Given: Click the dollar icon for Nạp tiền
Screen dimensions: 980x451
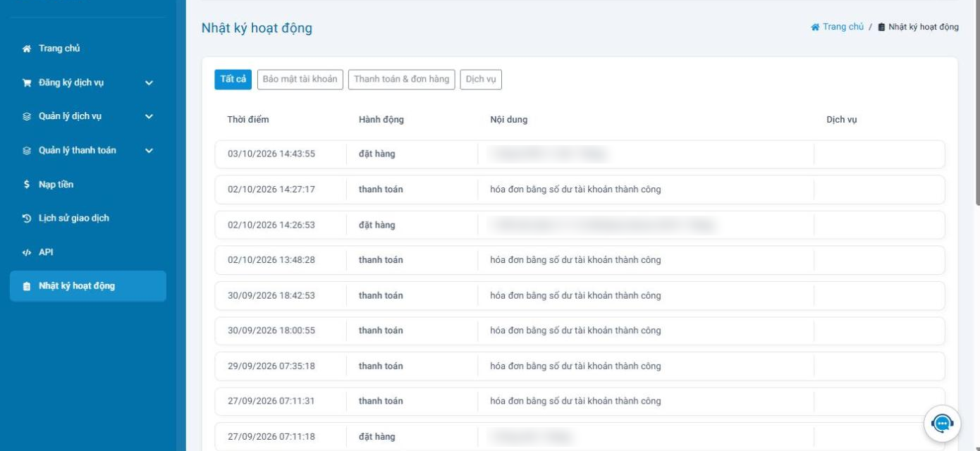Looking at the screenshot, I should (27, 185).
